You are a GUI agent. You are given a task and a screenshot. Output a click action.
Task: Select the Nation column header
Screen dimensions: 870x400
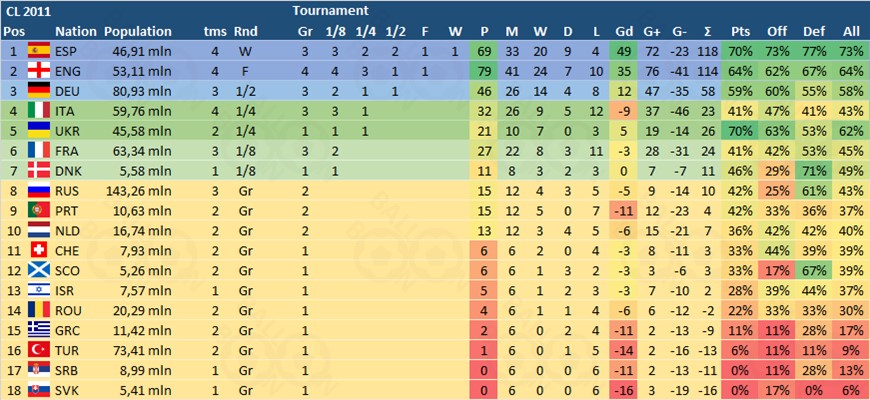point(76,32)
